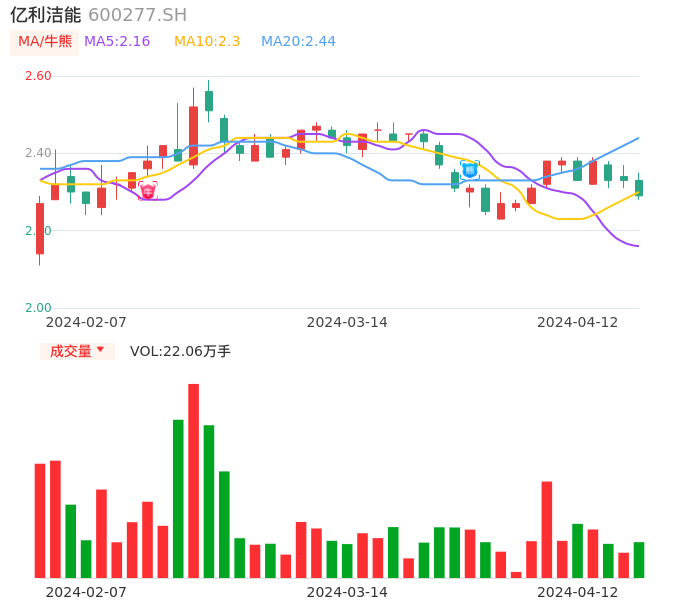The width and height of the screenshot is (686, 606).
Task: Click the first red candlestick at far left
Action: [40, 229]
